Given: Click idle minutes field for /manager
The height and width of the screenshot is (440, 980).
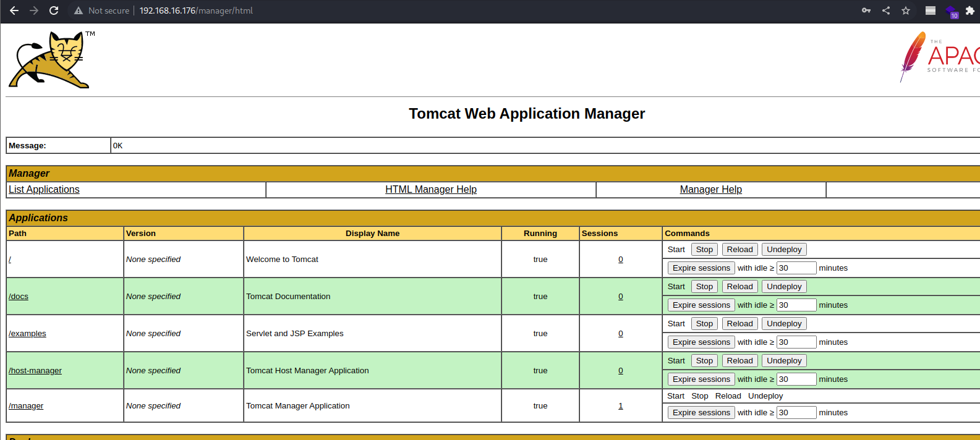Looking at the screenshot, I should [796, 413].
